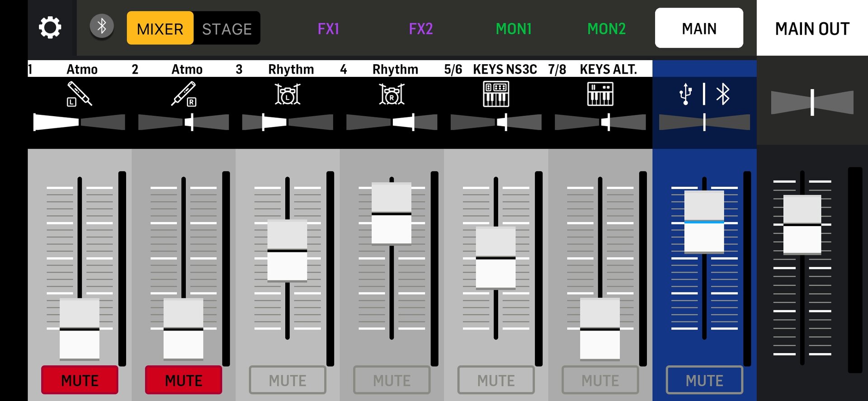This screenshot has width=868, height=401.
Task: Click channel 1 Atmo fader handle
Action: (80, 329)
